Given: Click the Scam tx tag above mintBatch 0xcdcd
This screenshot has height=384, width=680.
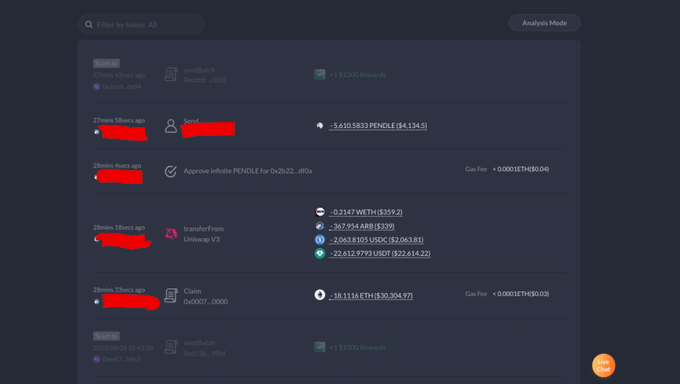Looking at the screenshot, I should [106, 63].
